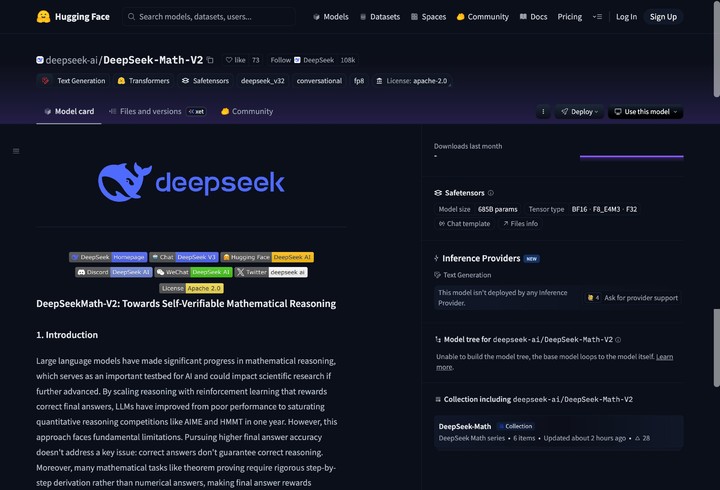This screenshot has width=720, height=490.
Task: Click the Chat DeepSeek V3 badge
Action: pos(184,257)
